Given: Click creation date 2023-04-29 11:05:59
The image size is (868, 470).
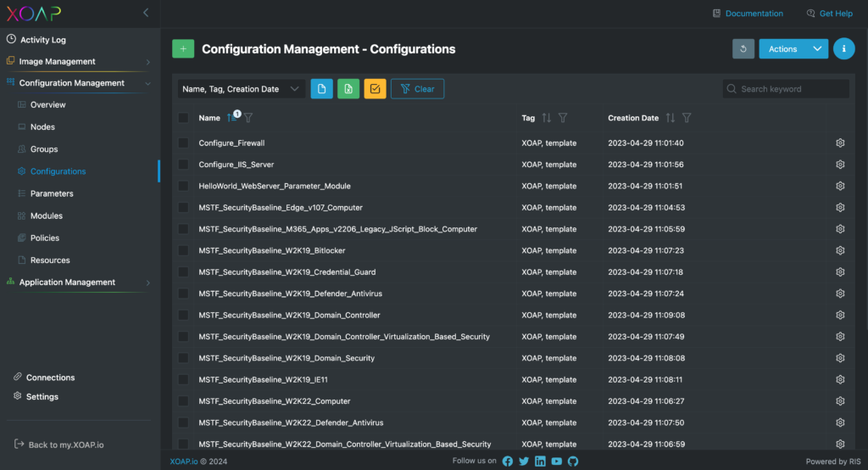Looking at the screenshot, I should (x=646, y=229).
